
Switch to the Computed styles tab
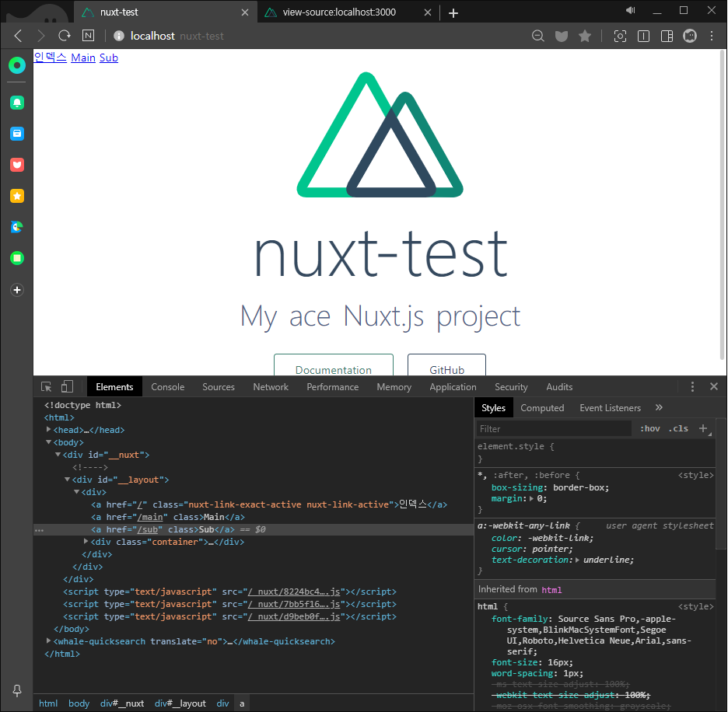(x=542, y=408)
